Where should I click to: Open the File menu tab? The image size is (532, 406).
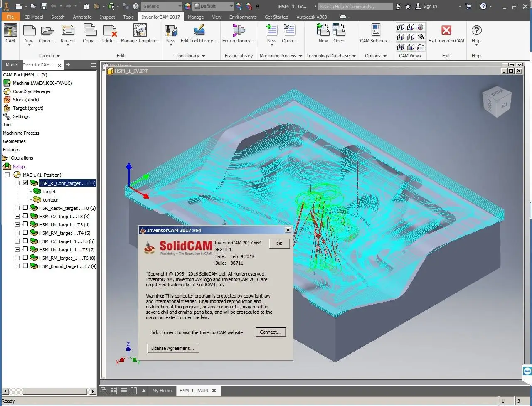coord(10,17)
